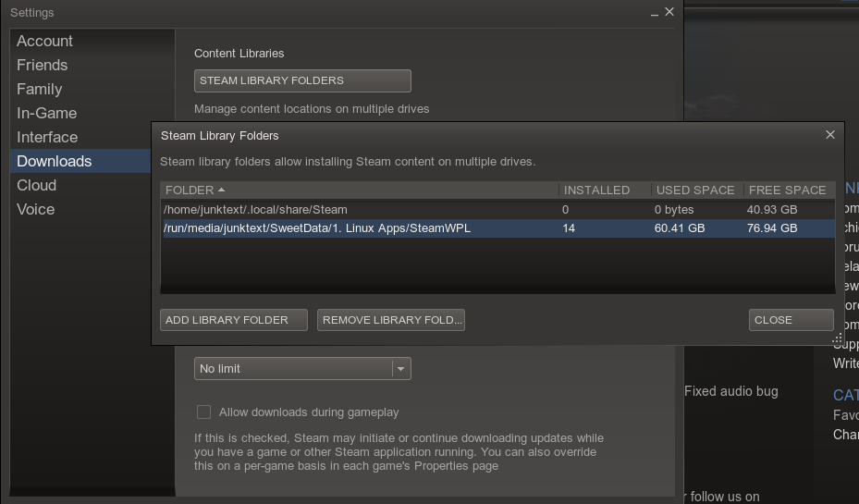
Task: Click the Fixed audio bug text in background window
Action: (730, 392)
